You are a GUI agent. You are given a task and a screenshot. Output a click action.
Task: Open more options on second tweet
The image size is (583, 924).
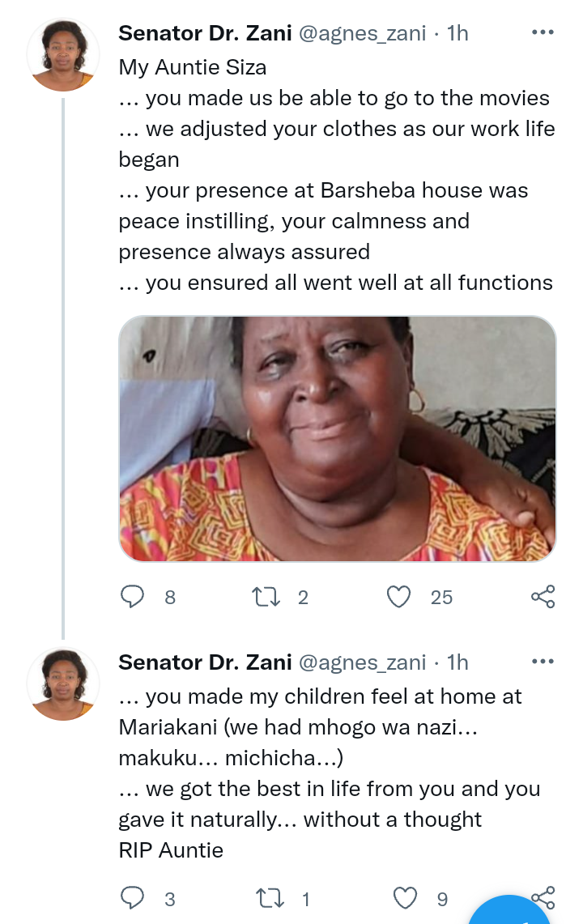point(543,662)
